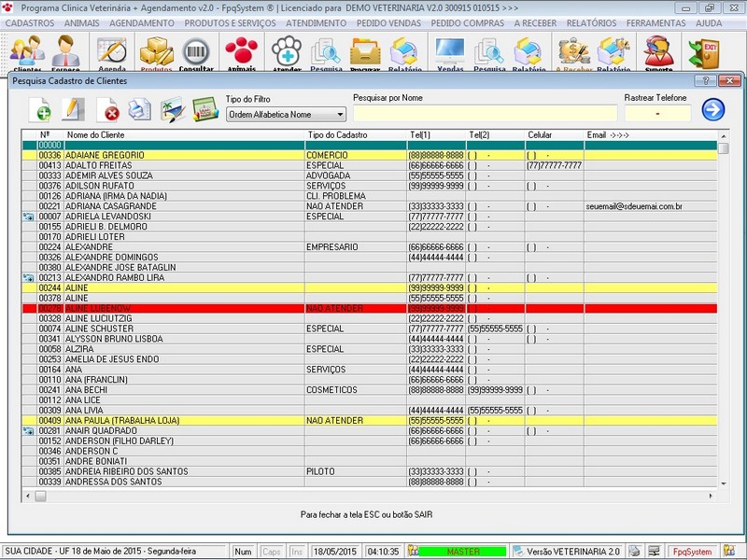
Task: Open the Tipo do Filtro dropdown
Action: [286, 114]
